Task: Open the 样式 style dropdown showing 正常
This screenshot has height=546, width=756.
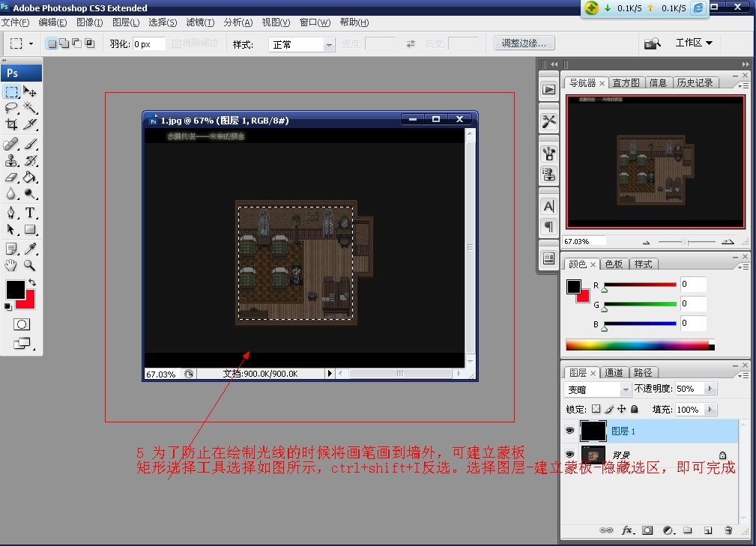Action: pyautogui.click(x=301, y=45)
